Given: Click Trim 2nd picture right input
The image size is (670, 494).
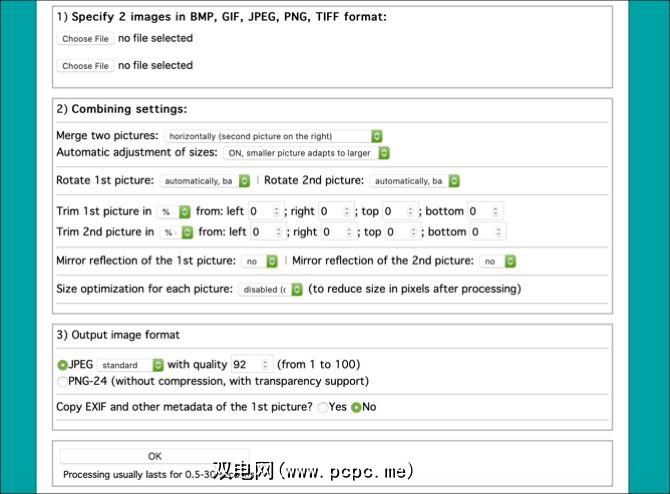Looking at the screenshot, I should 337,232.
